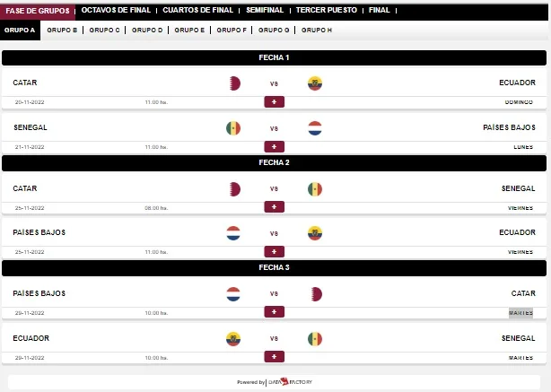This screenshot has width=551, height=392.
Task: Expand details for Países Bajos vs Catar match
Action: 274,312
